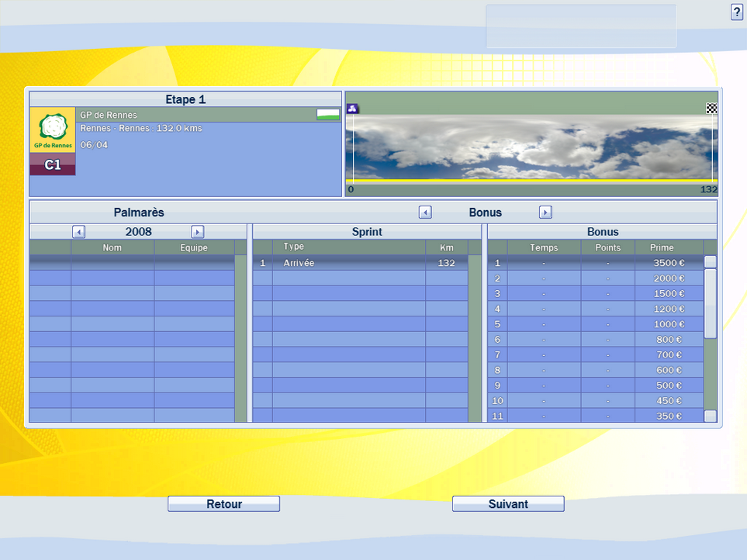
Task: Click the Rennes - Rennes : 132.0 kms text
Action: [x=141, y=128]
